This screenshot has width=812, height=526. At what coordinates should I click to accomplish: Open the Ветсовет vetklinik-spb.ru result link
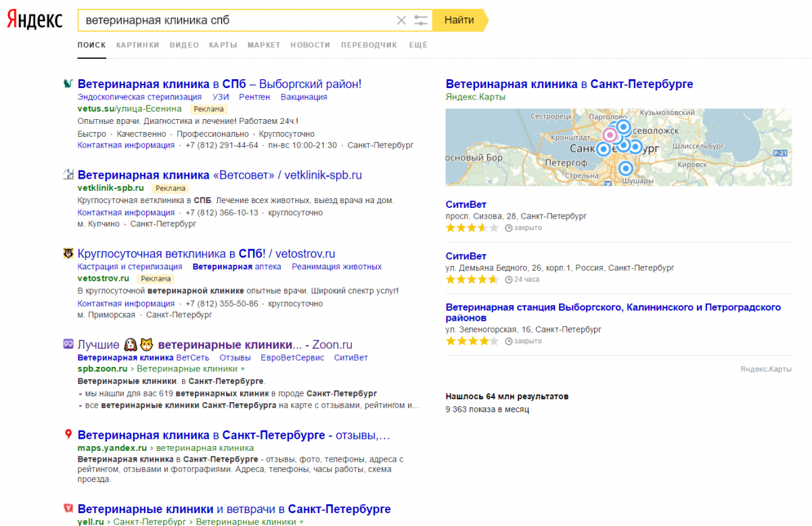click(x=219, y=175)
